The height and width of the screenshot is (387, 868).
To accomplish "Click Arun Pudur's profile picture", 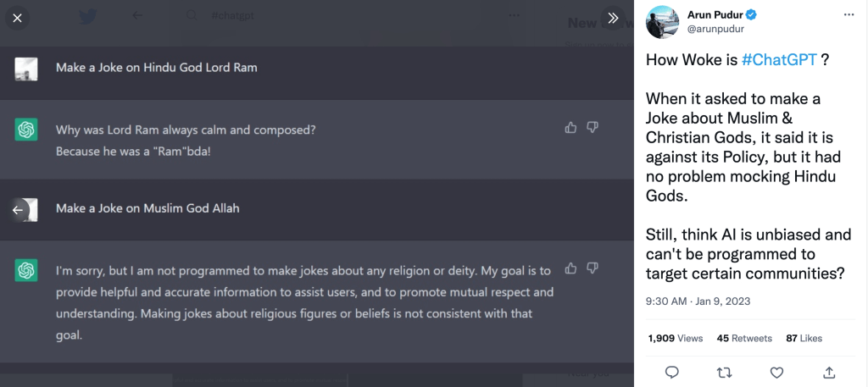I will [x=661, y=21].
